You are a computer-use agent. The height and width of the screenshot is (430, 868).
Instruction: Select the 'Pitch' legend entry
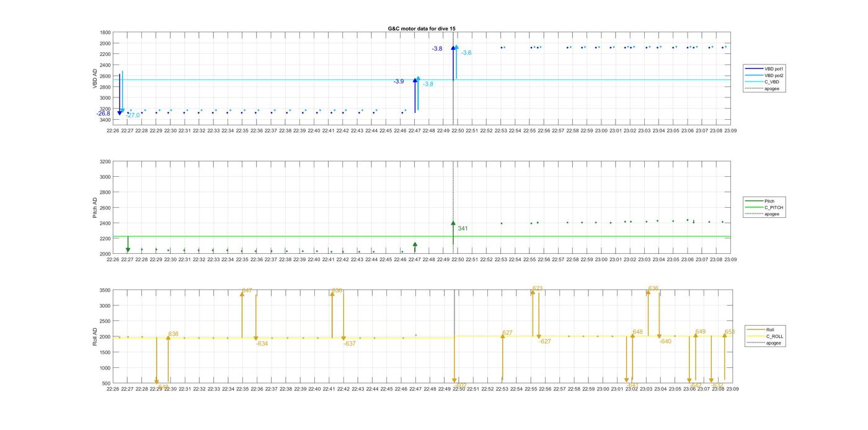pyautogui.click(x=769, y=201)
